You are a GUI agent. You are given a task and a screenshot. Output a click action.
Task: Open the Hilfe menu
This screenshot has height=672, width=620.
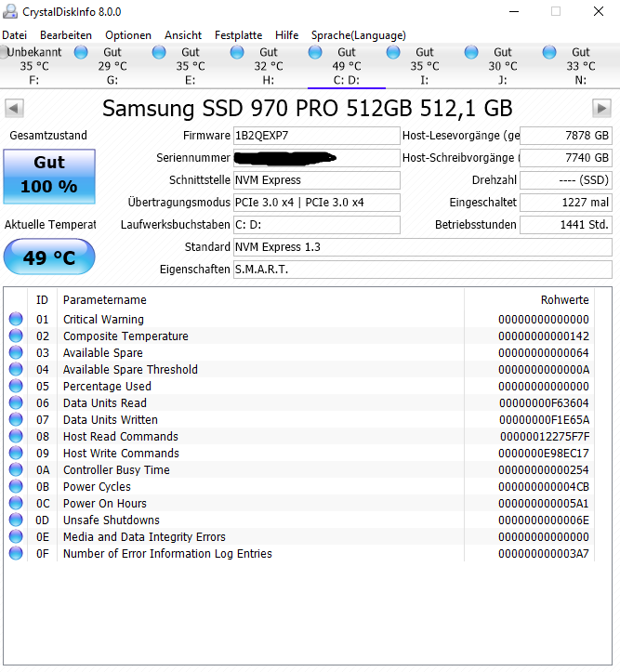pos(286,35)
